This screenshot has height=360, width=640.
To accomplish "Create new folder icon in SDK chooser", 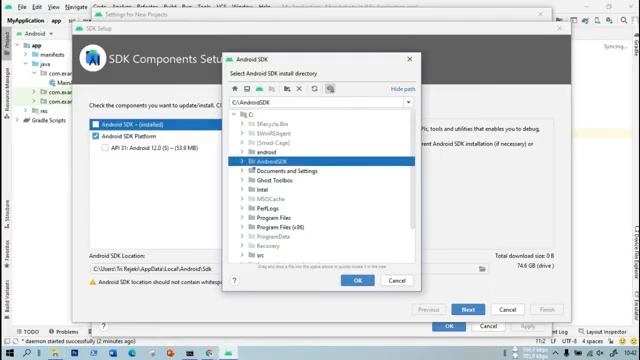I will point(287,89).
